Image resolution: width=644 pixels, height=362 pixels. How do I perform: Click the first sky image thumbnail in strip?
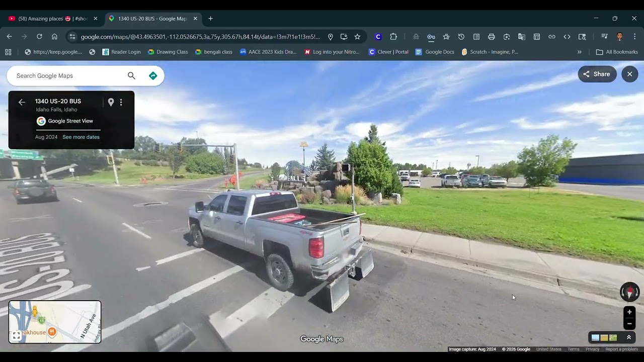pyautogui.click(x=595, y=338)
